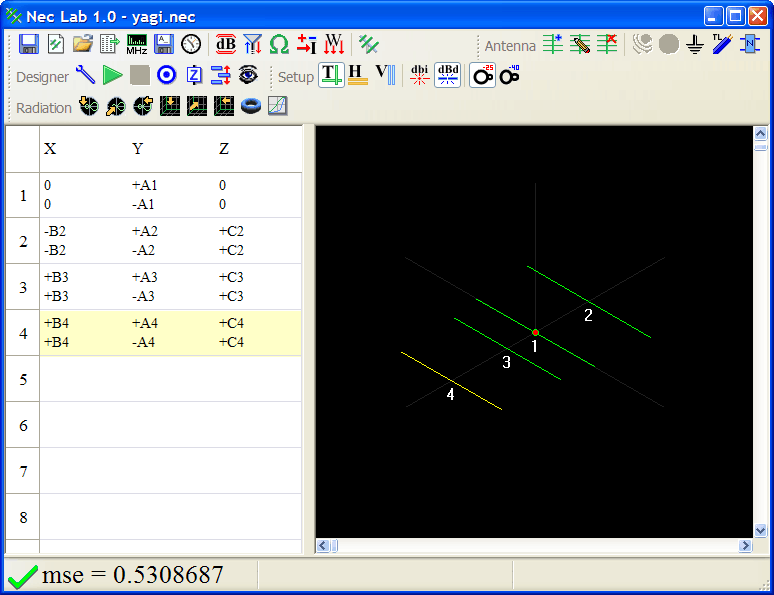Select dBd gain reference
Image resolution: width=774 pixels, height=595 pixels.
(448, 76)
